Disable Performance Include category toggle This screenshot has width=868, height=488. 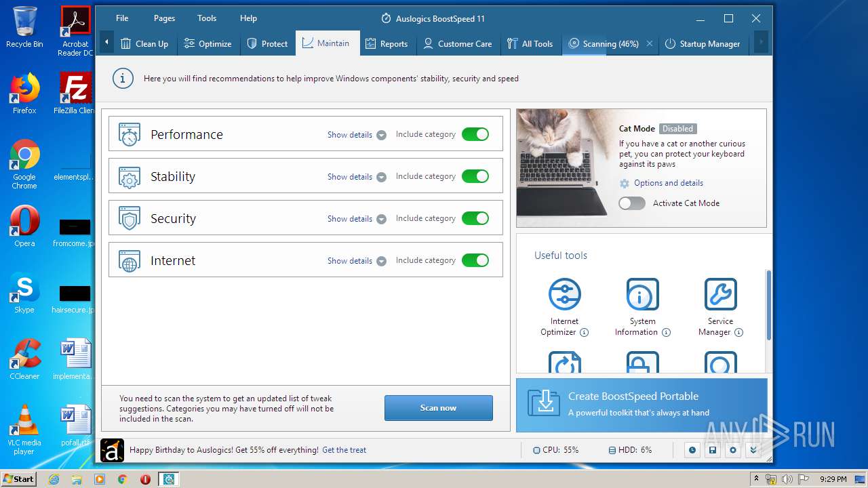coord(475,134)
